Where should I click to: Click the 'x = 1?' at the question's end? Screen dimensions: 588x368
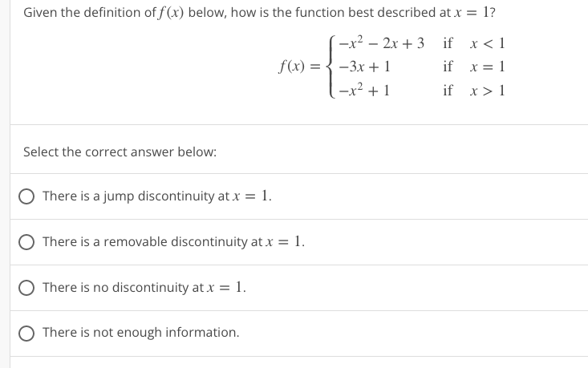[x=475, y=13]
